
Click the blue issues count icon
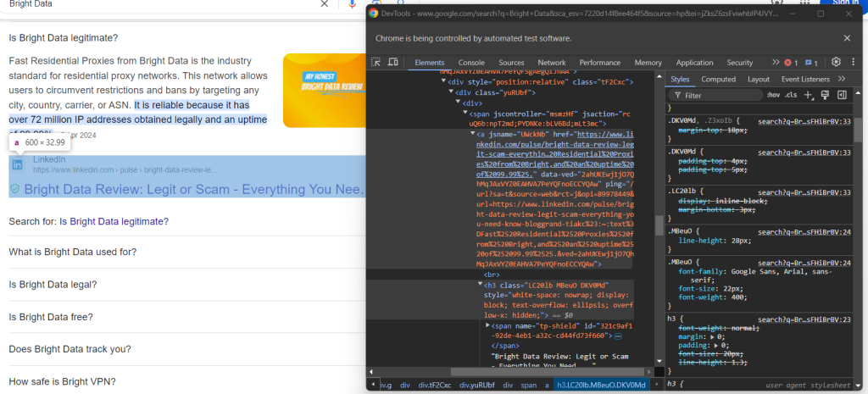811,63
